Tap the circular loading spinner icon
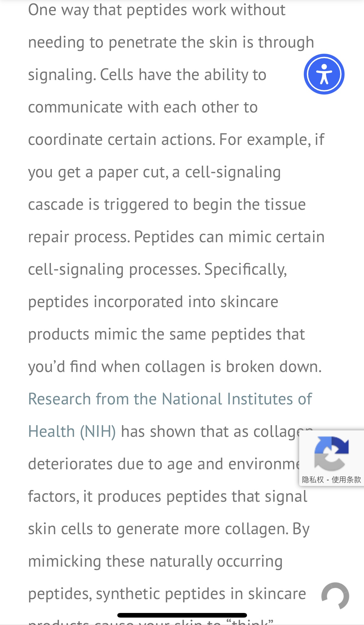The image size is (364, 625). (335, 596)
